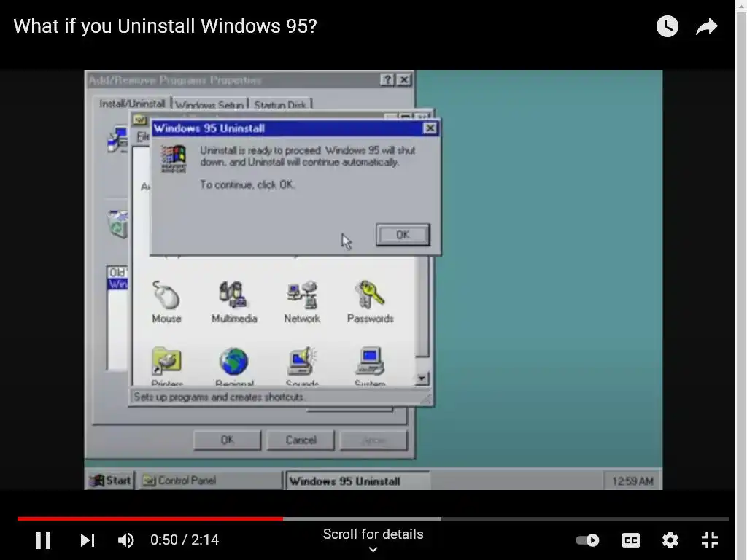Switch to the Install/Uninstall tab

click(x=132, y=104)
